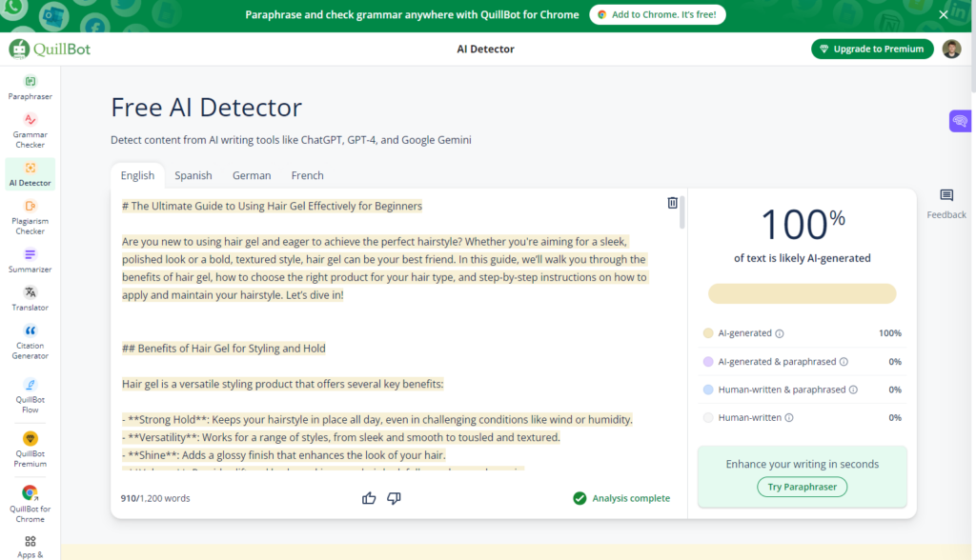Click Upgrade to Premium button

tap(872, 49)
